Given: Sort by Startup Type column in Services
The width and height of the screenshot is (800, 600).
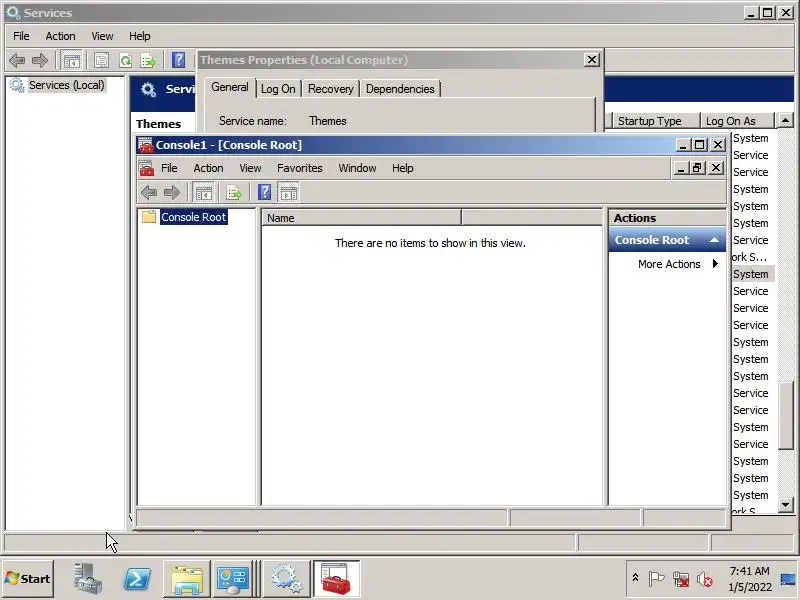Looking at the screenshot, I should click(x=655, y=121).
